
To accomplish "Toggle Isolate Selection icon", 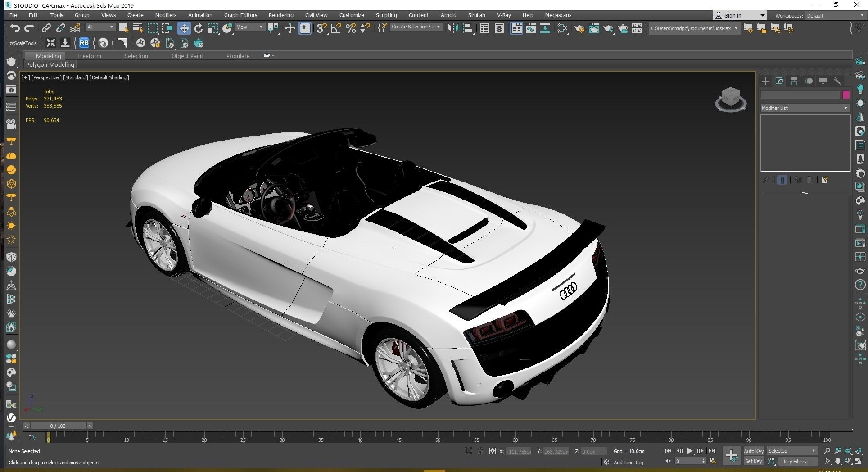I will click(468, 451).
